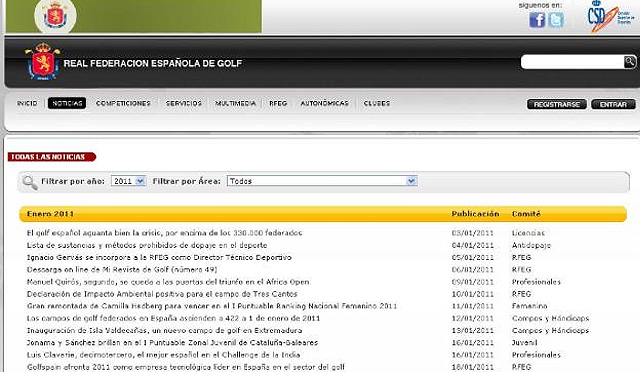Screen dimensions: 640x372
Task: Click the Entrar button
Action: (613, 105)
